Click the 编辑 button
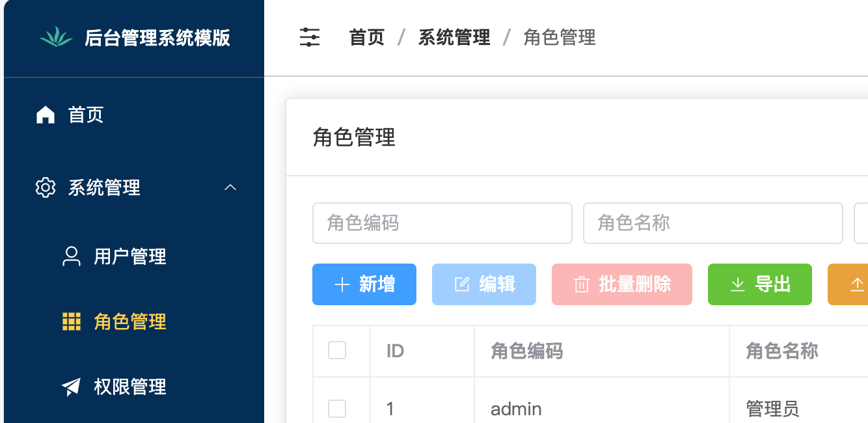 (x=484, y=284)
